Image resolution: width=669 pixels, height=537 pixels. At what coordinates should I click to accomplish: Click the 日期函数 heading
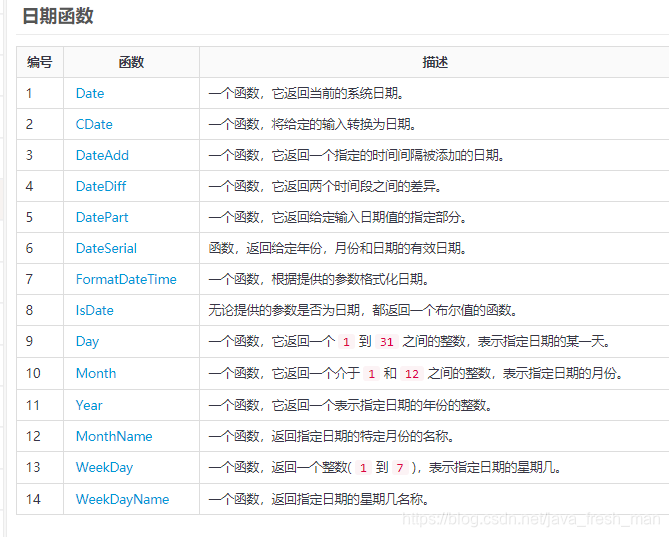tap(58, 16)
